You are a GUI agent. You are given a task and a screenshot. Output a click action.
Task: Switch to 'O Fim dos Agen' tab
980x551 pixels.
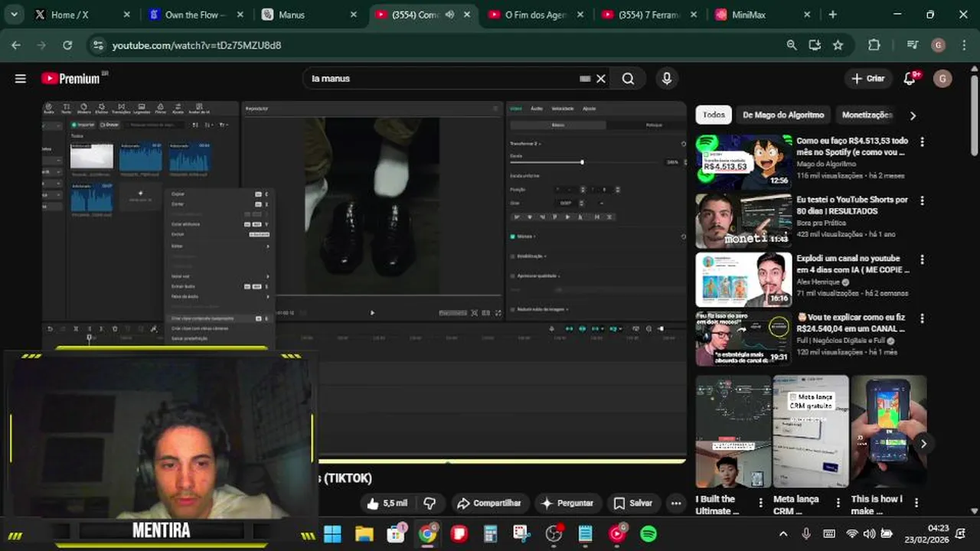coord(536,15)
